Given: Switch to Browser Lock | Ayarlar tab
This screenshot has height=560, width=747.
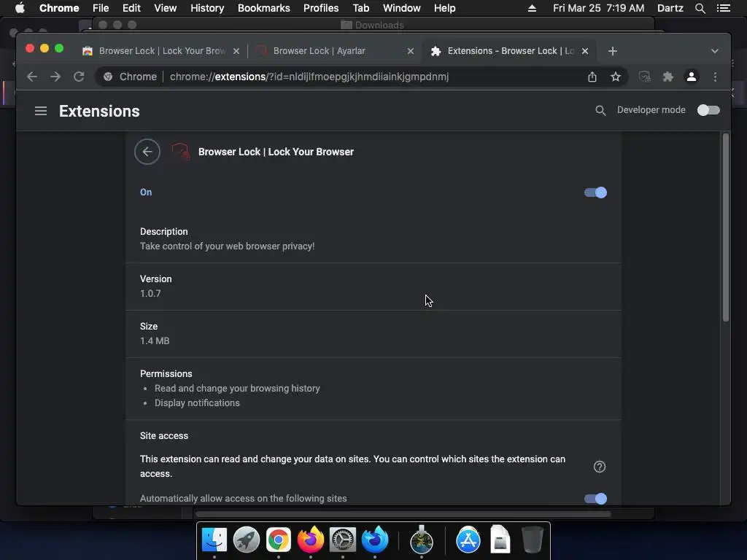Looking at the screenshot, I should (333, 51).
